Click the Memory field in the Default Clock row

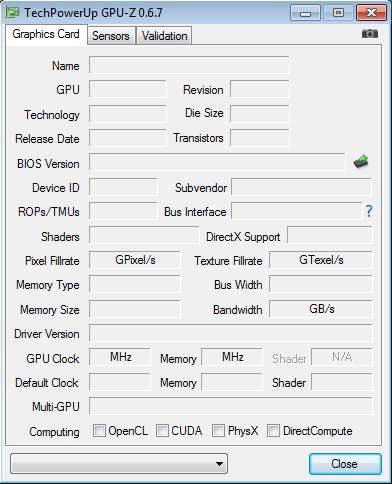click(232, 381)
